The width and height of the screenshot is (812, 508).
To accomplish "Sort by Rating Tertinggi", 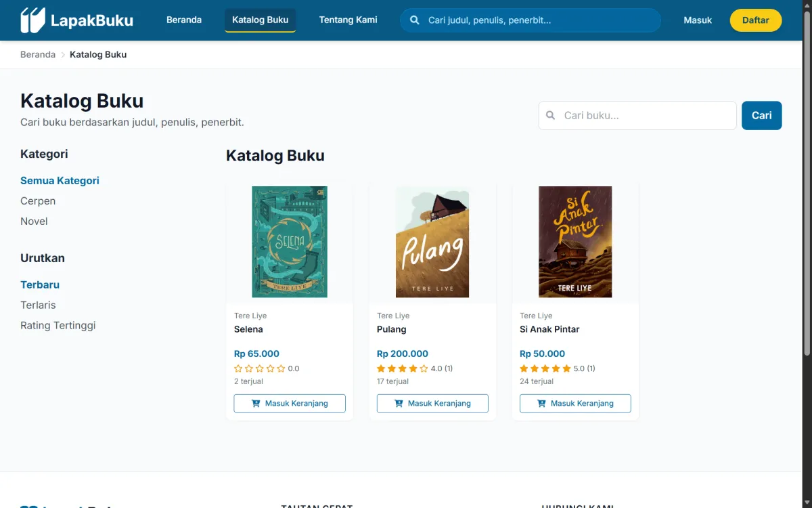I will tap(58, 326).
